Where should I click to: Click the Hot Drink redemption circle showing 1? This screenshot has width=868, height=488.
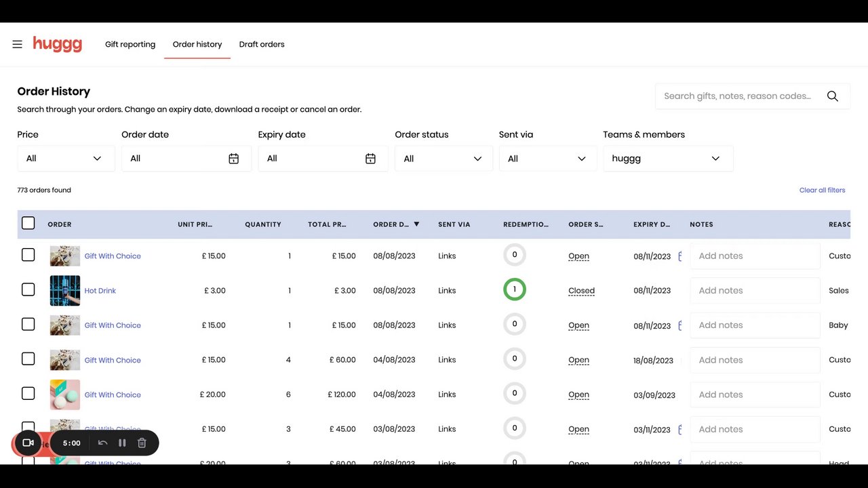(x=515, y=289)
